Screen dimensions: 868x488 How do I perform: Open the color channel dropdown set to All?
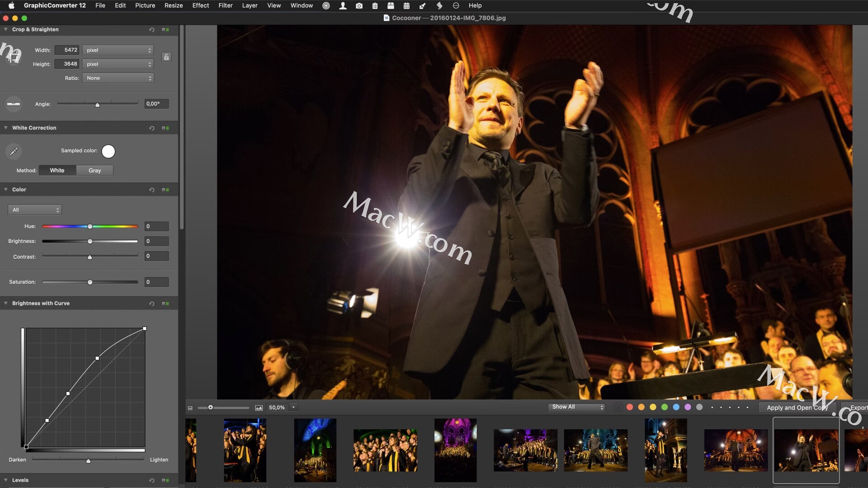coord(35,210)
